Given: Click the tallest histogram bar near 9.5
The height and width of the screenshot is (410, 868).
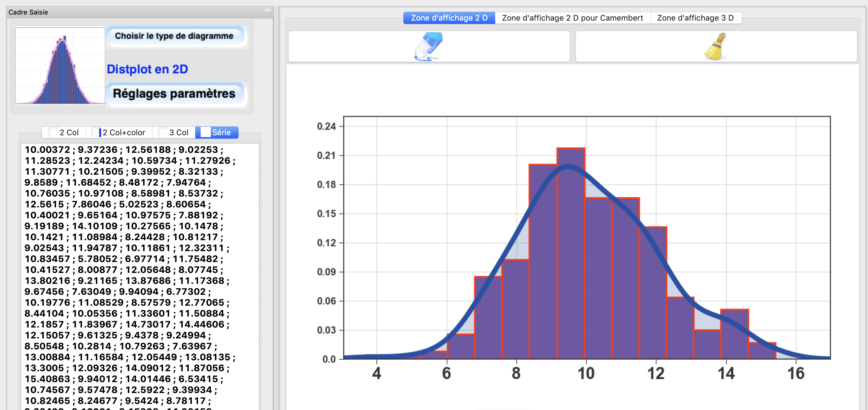Looking at the screenshot, I should tap(571, 254).
